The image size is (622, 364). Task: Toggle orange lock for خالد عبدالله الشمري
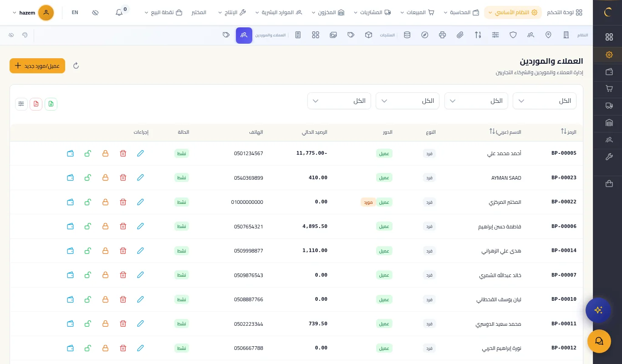[x=105, y=275]
